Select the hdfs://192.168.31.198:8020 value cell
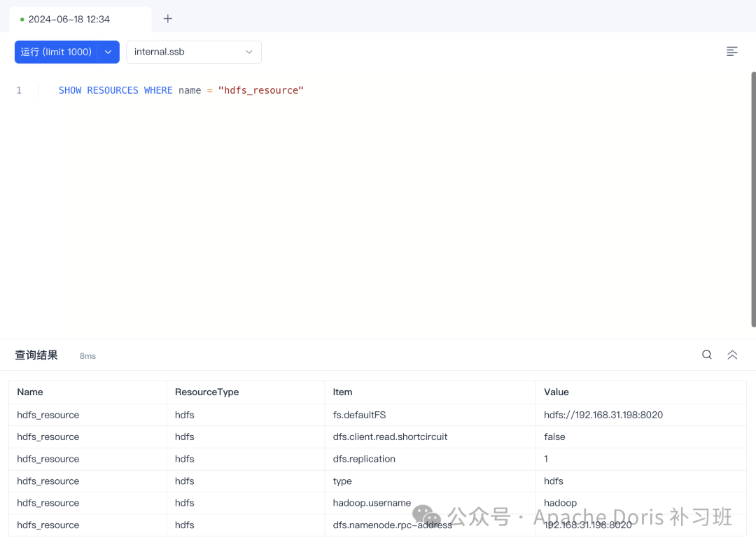This screenshot has width=756, height=547. (640, 415)
